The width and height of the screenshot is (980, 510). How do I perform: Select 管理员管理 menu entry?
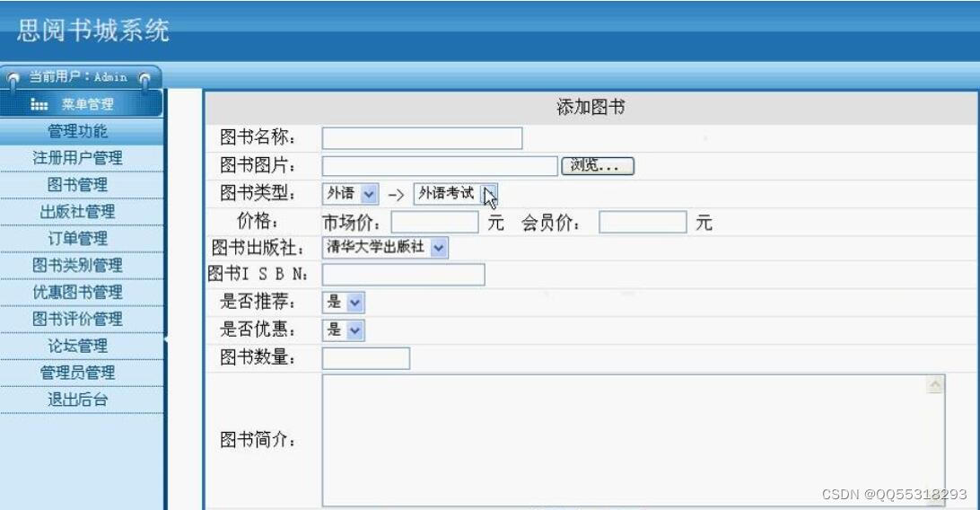click(77, 374)
